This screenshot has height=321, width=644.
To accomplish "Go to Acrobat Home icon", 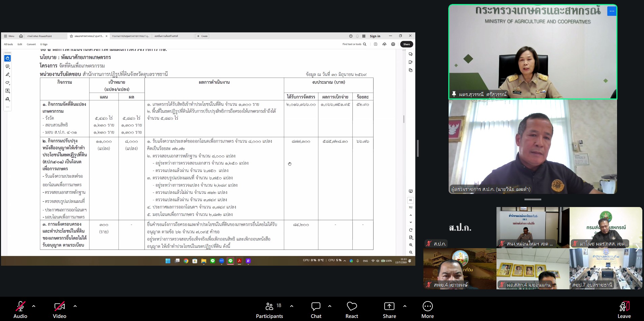I will pyautogui.click(x=21, y=36).
